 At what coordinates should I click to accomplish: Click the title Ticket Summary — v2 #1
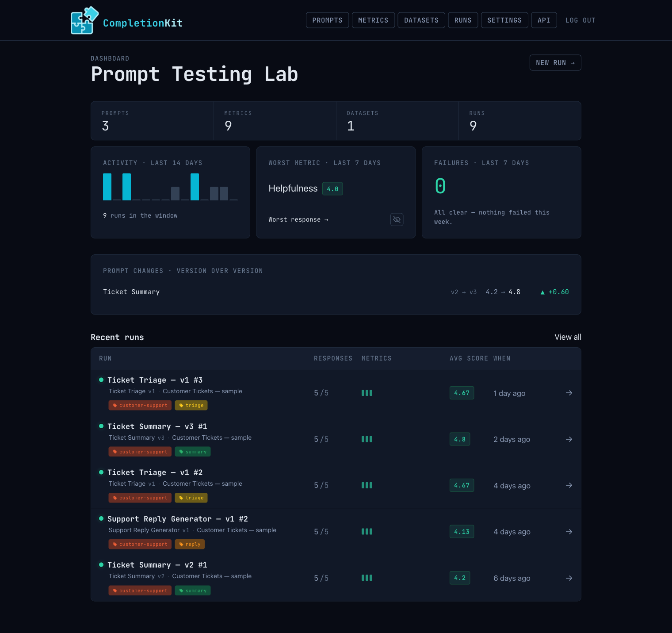pos(157,565)
